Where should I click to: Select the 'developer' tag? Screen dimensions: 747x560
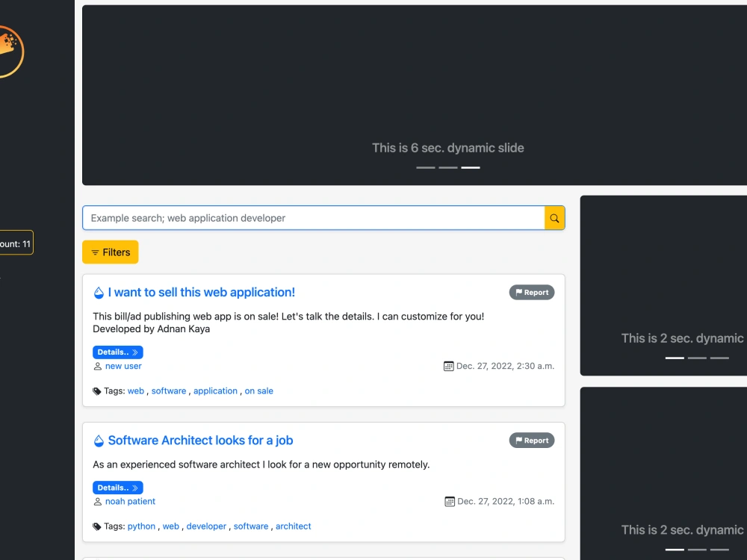(x=206, y=526)
